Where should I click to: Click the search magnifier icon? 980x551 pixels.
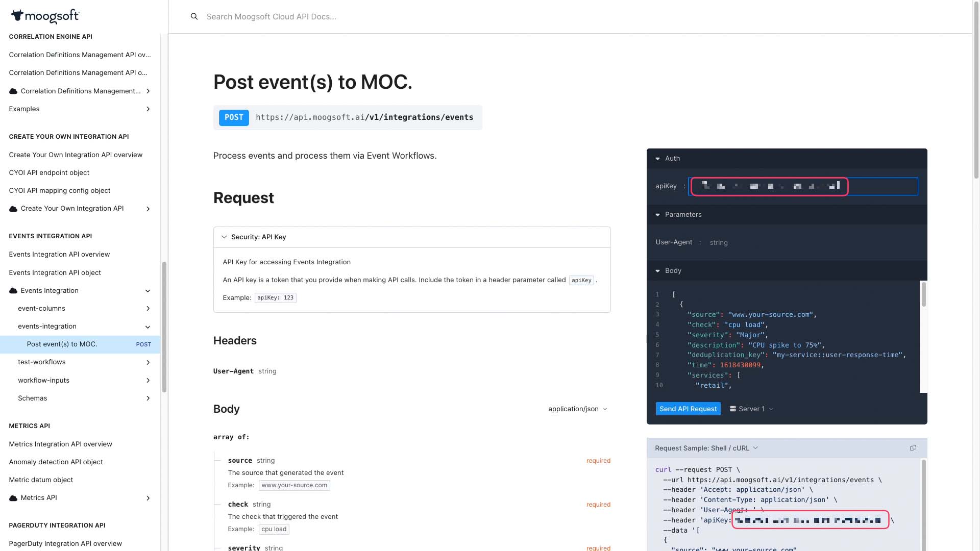(x=194, y=16)
